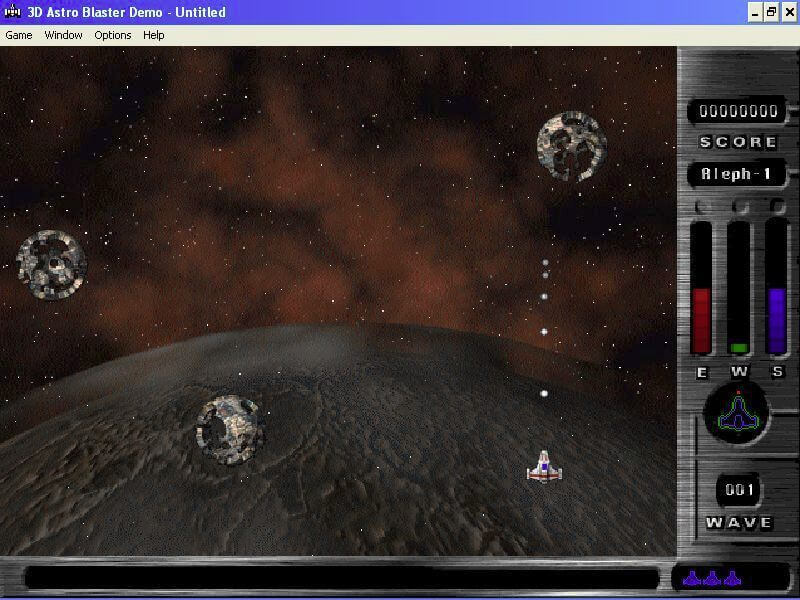Click the 00000000 score readout
This screenshot has width=800, height=600.
(738, 111)
